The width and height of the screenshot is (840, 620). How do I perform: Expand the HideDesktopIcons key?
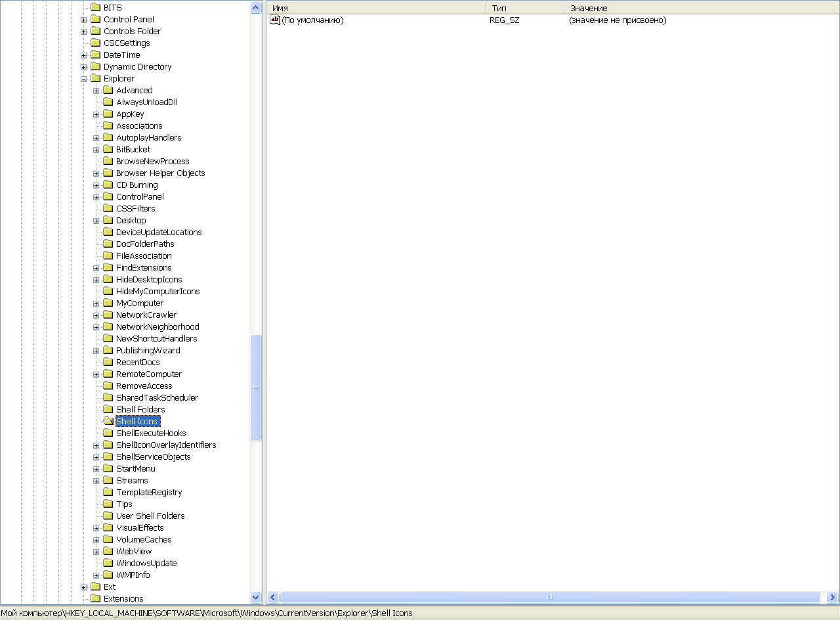[x=96, y=280]
